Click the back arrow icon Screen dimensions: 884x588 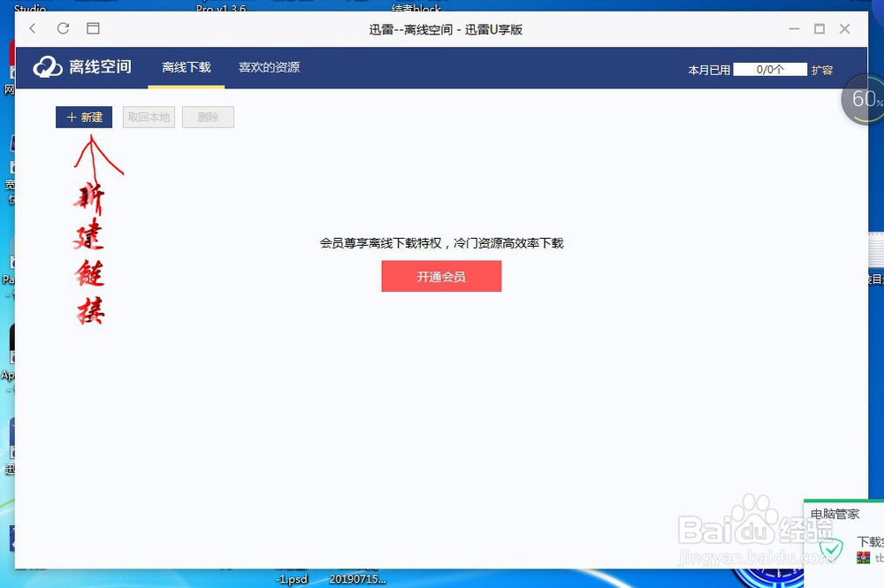pyautogui.click(x=33, y=29)
